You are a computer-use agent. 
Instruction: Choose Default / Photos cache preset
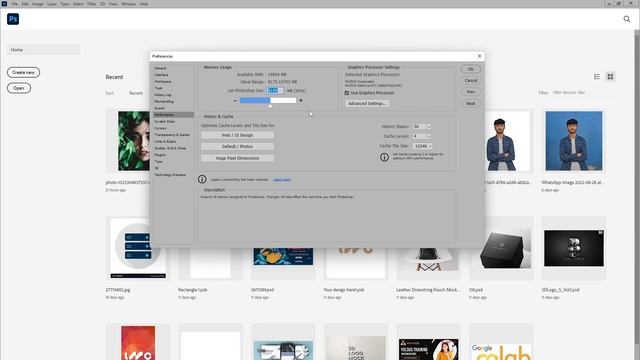click(237, 147)
